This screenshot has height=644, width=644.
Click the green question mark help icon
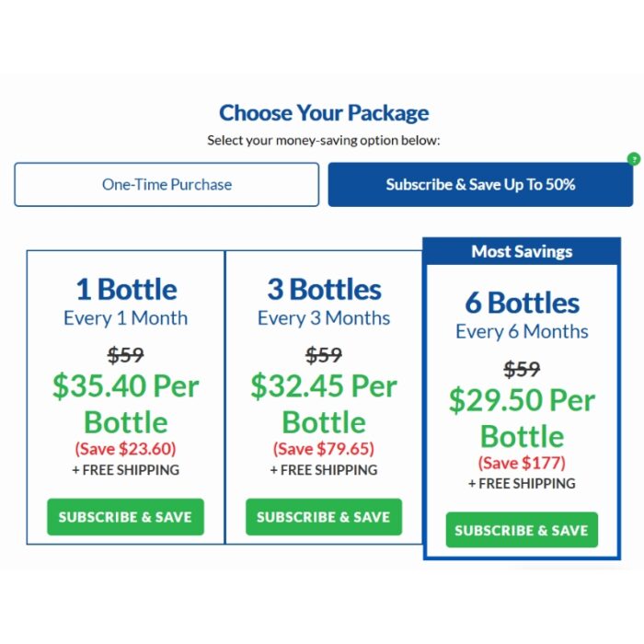634,158
